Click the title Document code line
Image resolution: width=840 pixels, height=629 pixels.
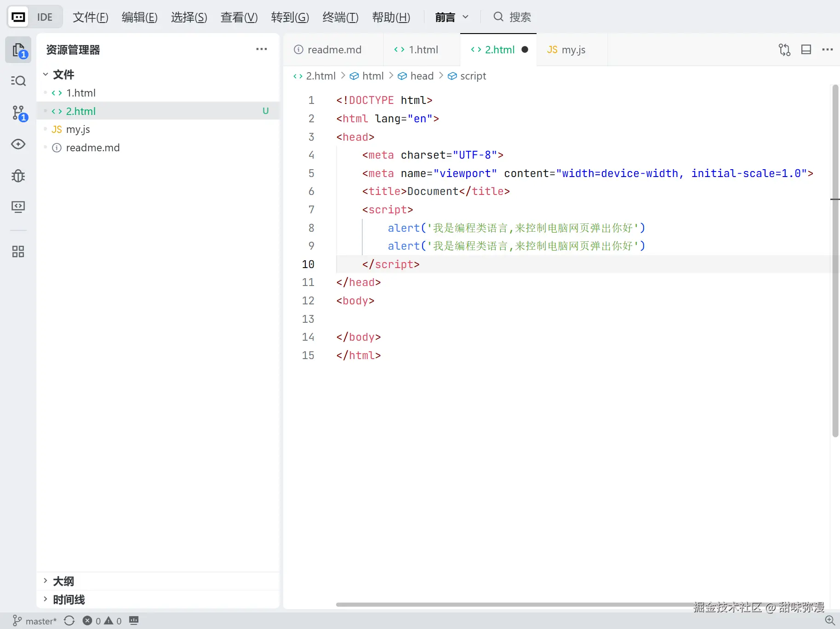tap(436, 191)
